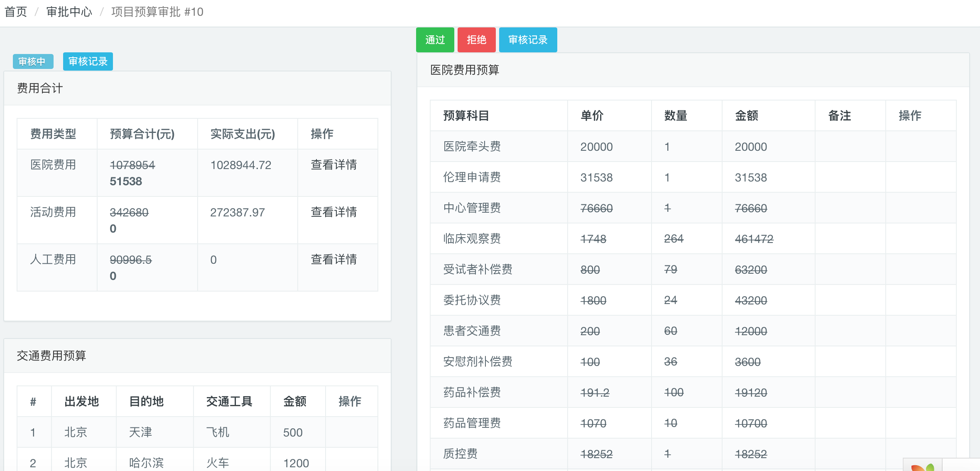
Task: Click actual spend 272387.97
Action: (238, 212)
